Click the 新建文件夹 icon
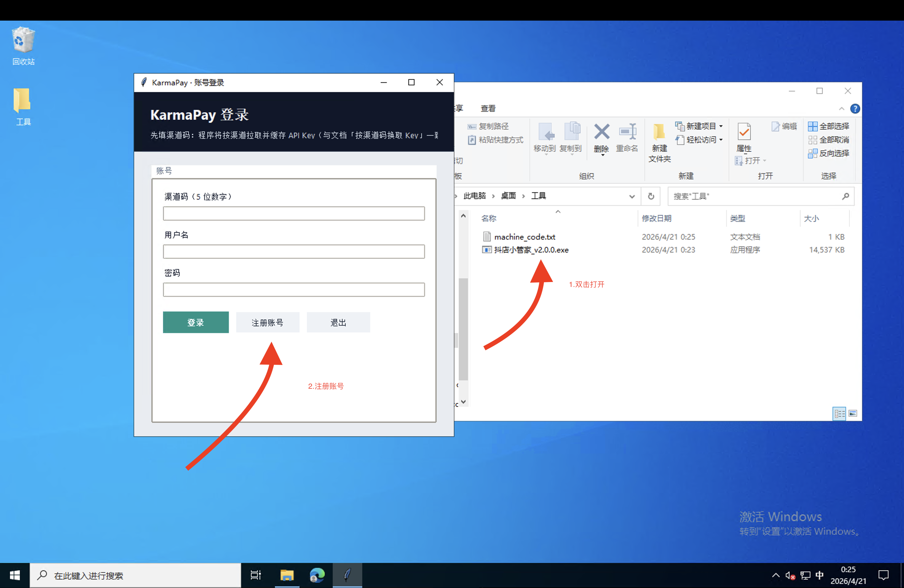 click(660, 142)
